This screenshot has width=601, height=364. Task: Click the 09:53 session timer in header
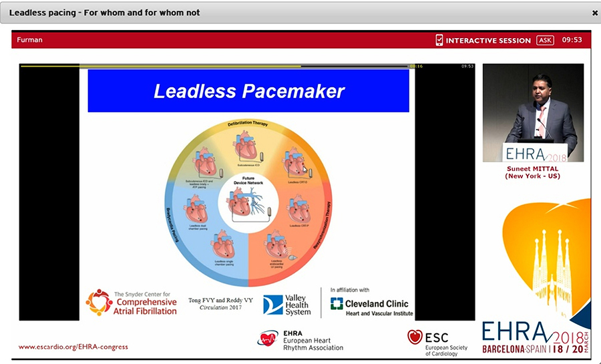pyautogui.click(x=572, y=40)
